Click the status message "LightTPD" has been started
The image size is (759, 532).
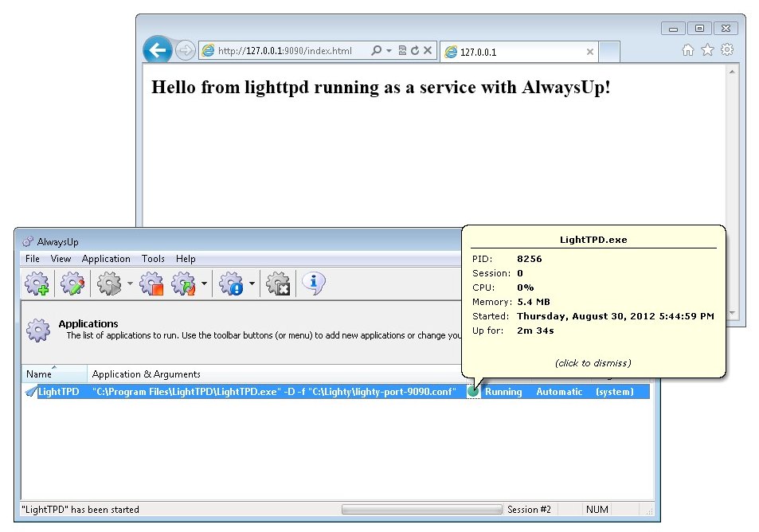pos(80,509)
